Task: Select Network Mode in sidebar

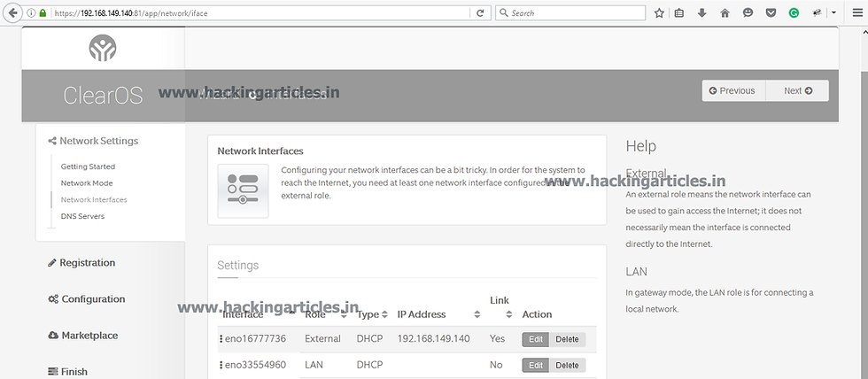Action: pos(87,183)
